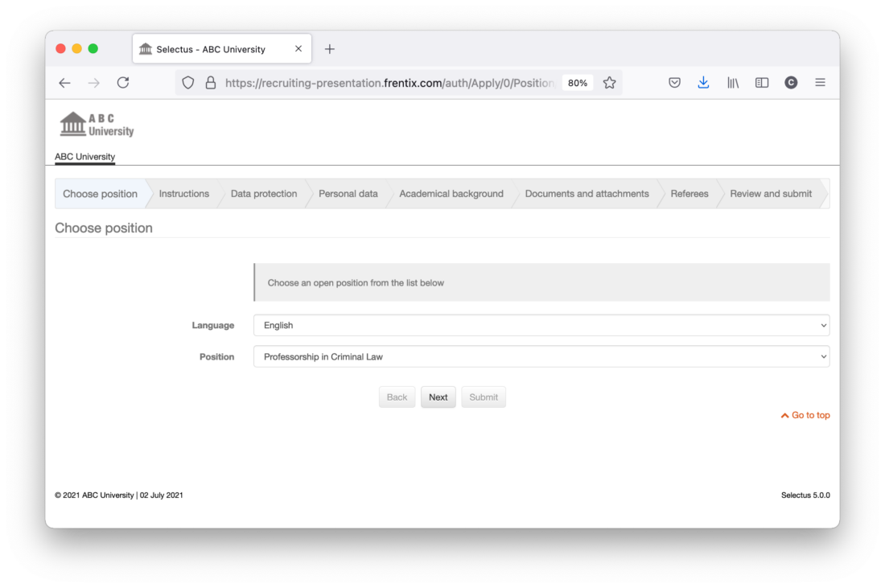Toggle the sidebar view icon
The height and width of the screenshot is (588, 885).
762,83
